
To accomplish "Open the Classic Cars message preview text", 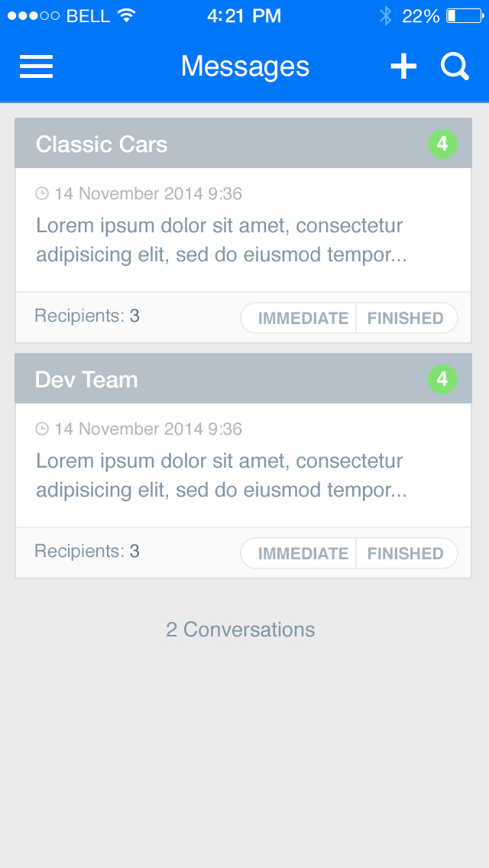I will [x=222, y=240].
